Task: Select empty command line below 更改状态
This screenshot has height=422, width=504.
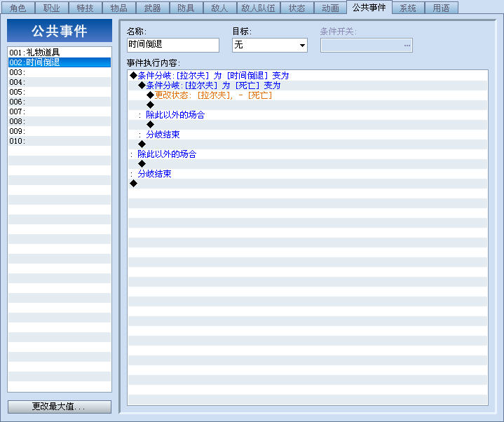Action: point(308,104)
